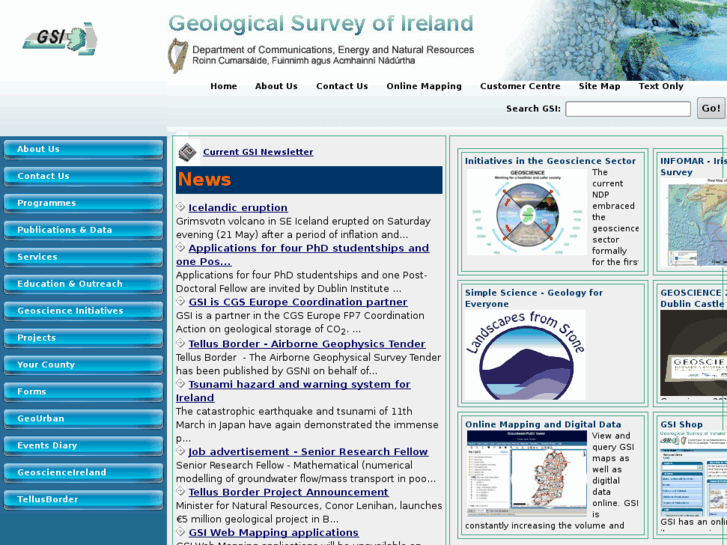Open Customer Centre in the top navigation
Image resolution: width=727 pixels, height=545 pixels.
coord(520,86)
